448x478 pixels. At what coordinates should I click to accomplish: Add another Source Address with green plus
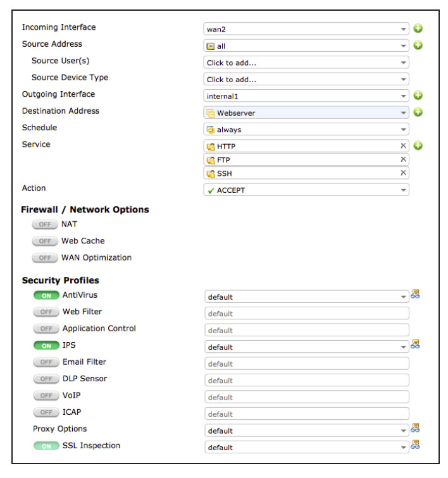pyautogui.click(x=418, y=46)
